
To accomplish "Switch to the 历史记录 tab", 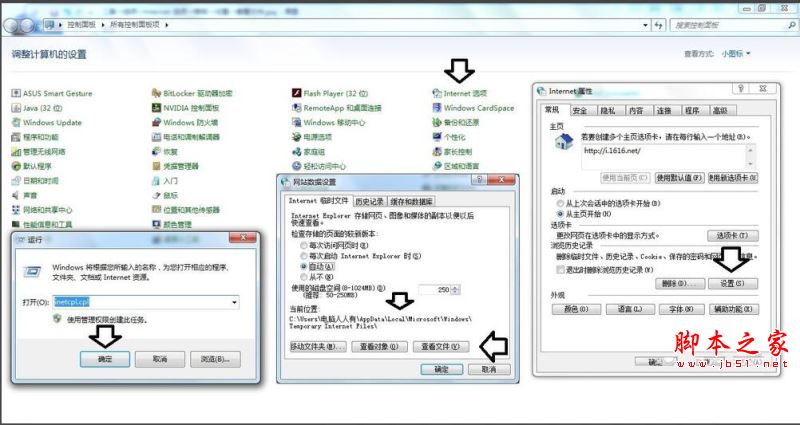I will coord(369,201).
